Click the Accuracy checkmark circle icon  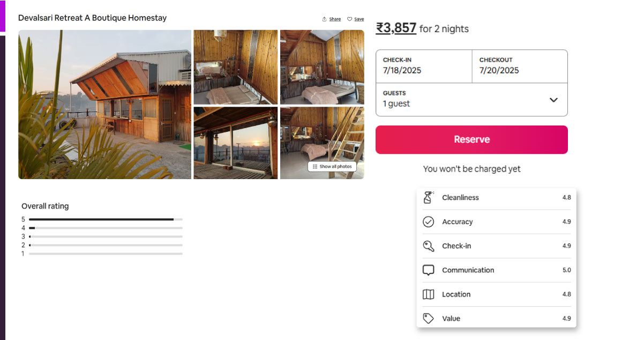pyautogui.click(x=428, y=221)
